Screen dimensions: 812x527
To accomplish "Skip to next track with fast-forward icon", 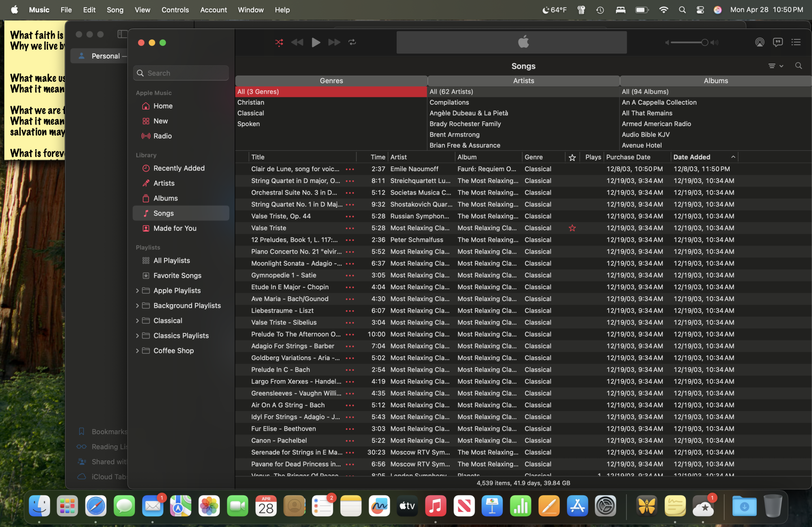I will click(334, 42).
